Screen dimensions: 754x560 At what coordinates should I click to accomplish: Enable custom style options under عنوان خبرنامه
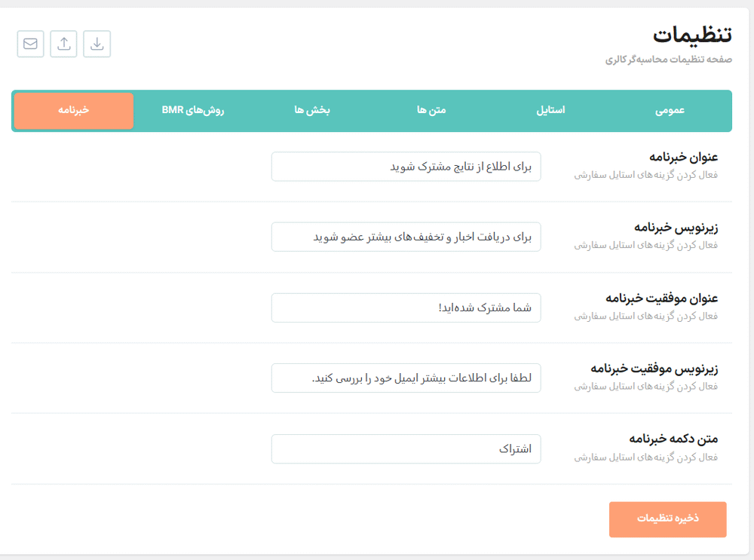click(x=668, y=175)
